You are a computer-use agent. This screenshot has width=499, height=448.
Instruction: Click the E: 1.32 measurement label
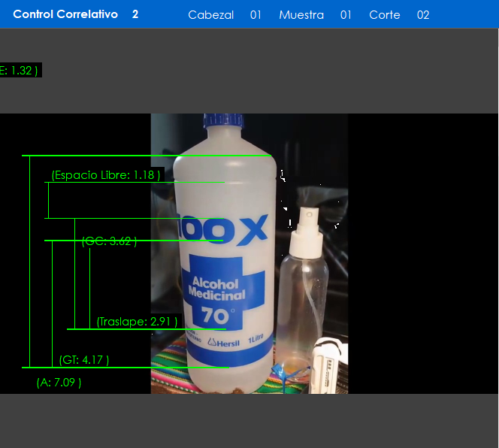pyautogui.click(x=19, y=71)
